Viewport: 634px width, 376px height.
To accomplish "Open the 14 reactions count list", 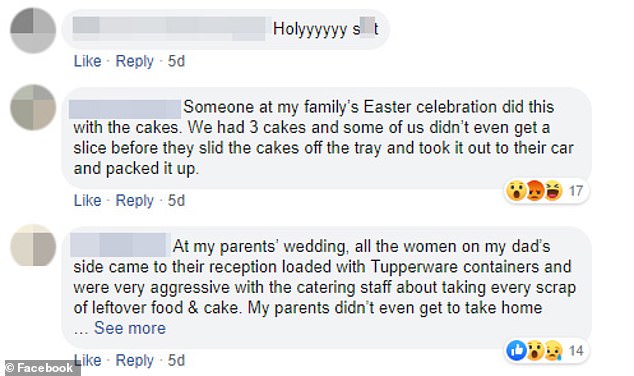I will [576, 351].
